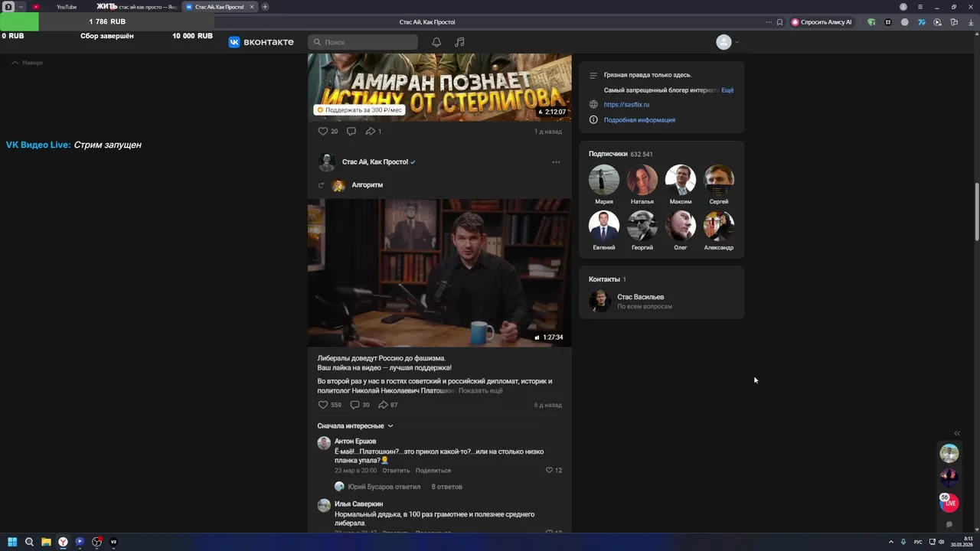Open the globe extension in toolbar
The height and width of the screenshot is (551, 980).
905,22
